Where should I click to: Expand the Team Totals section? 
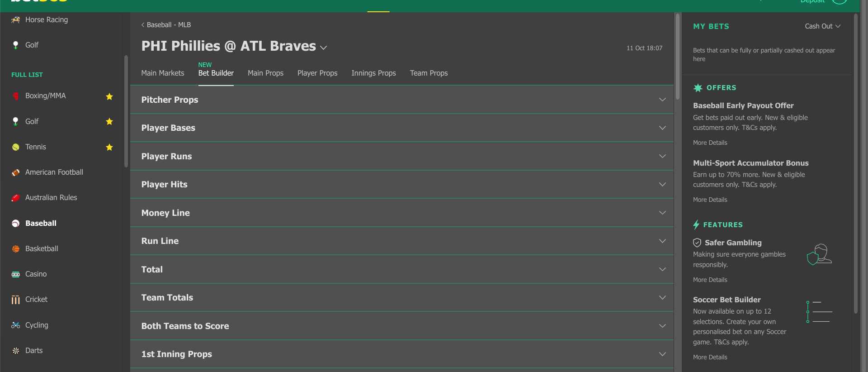402,297
